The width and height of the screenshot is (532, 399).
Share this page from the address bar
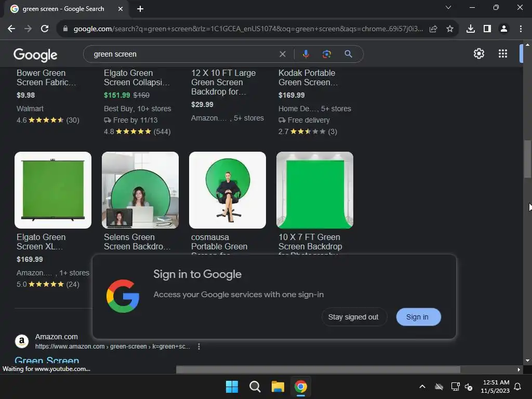433,29
